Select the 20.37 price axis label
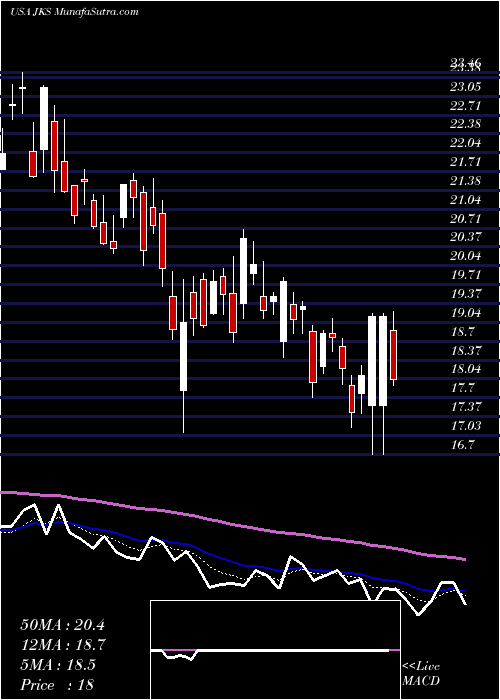This screenshot has height=700, width=500. coord(466,238)
